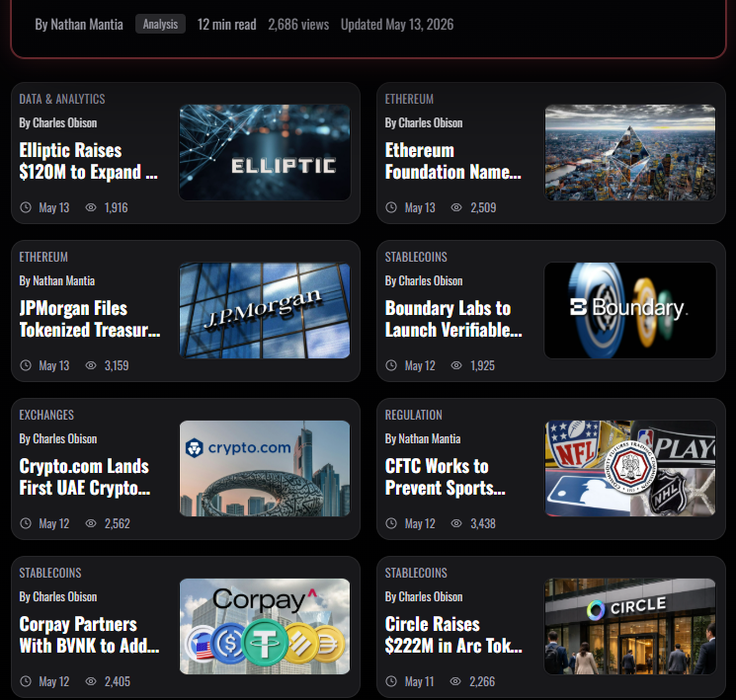Click eye views icon on Elliptic card
736x700 pixels.
91,207
